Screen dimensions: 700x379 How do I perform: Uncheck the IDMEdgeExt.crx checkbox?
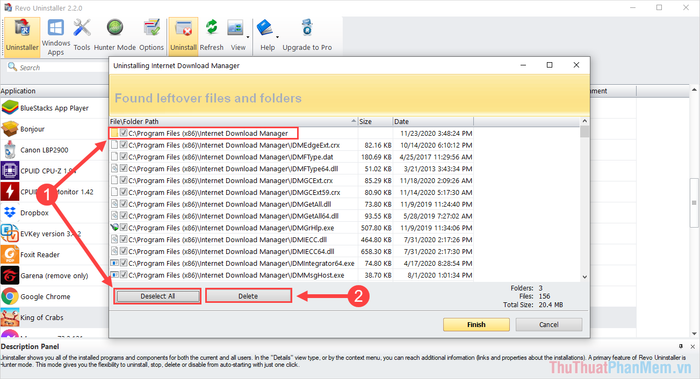coord(124,145)
